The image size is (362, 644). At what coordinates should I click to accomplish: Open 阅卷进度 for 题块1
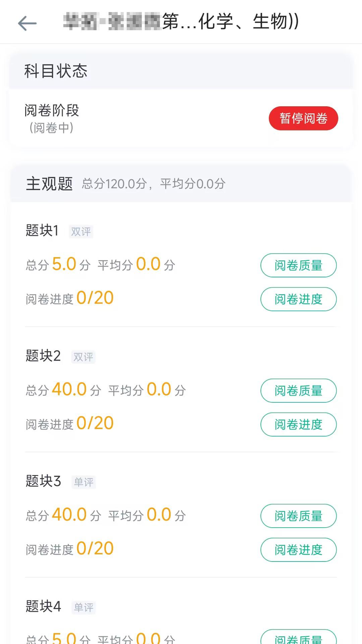[298, 299]
